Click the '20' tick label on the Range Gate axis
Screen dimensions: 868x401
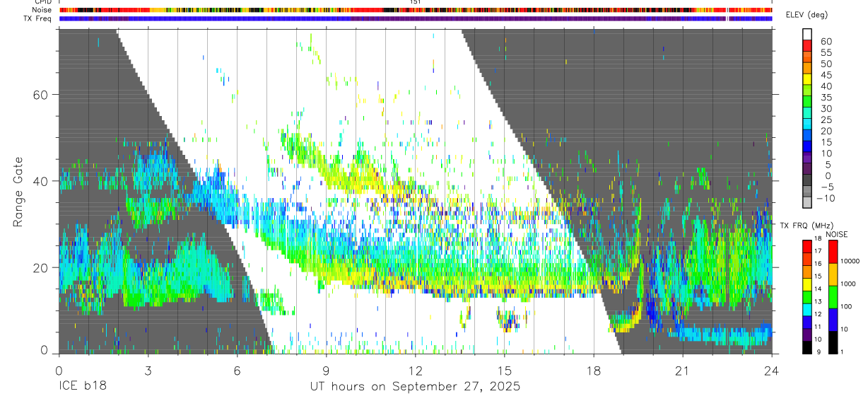click(40, 267)
